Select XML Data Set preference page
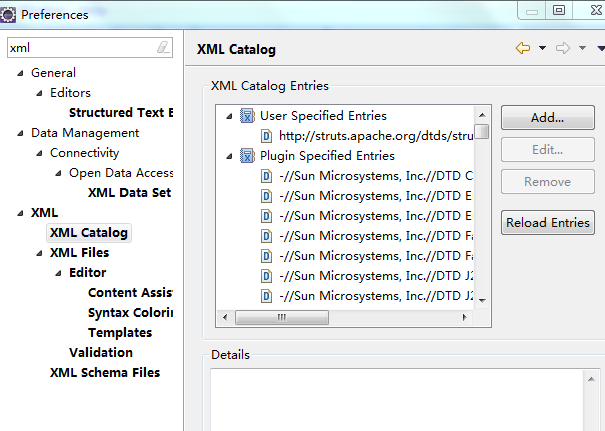Screen dimensions: 605x431 pos(129,193)
